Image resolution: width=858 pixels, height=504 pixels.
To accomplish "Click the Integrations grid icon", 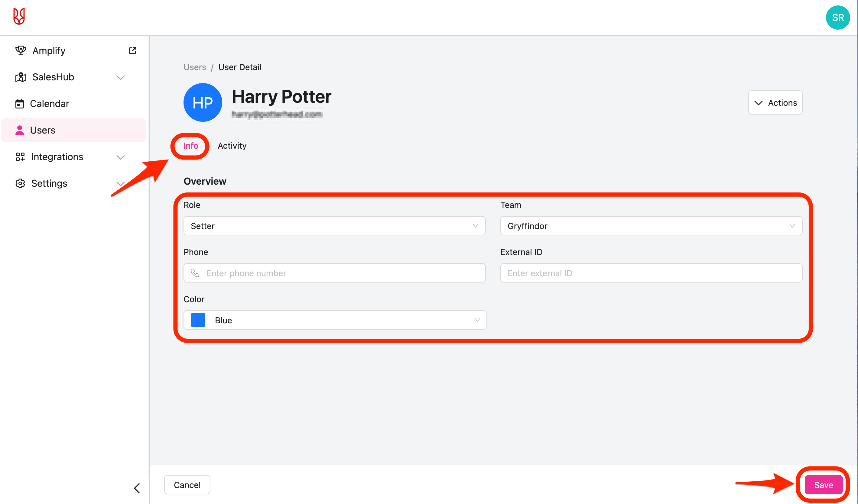I will tap(20, 157).
